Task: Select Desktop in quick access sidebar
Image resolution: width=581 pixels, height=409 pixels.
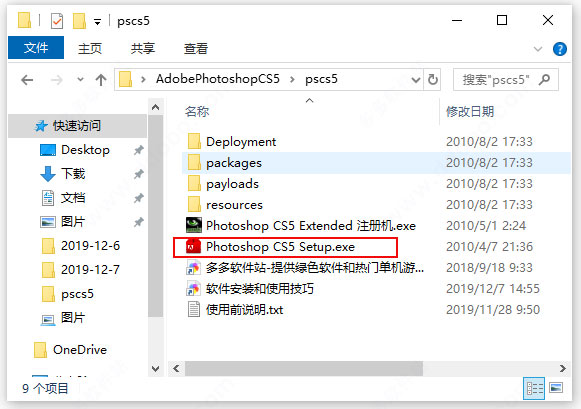Action: (x=85, y=150)
